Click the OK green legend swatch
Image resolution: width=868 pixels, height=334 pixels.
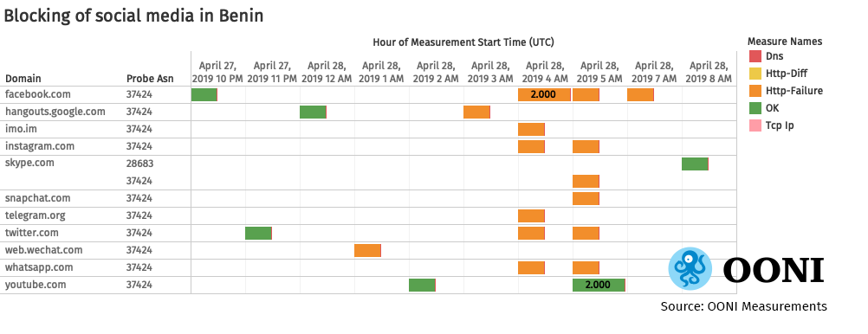coord(755,108)
